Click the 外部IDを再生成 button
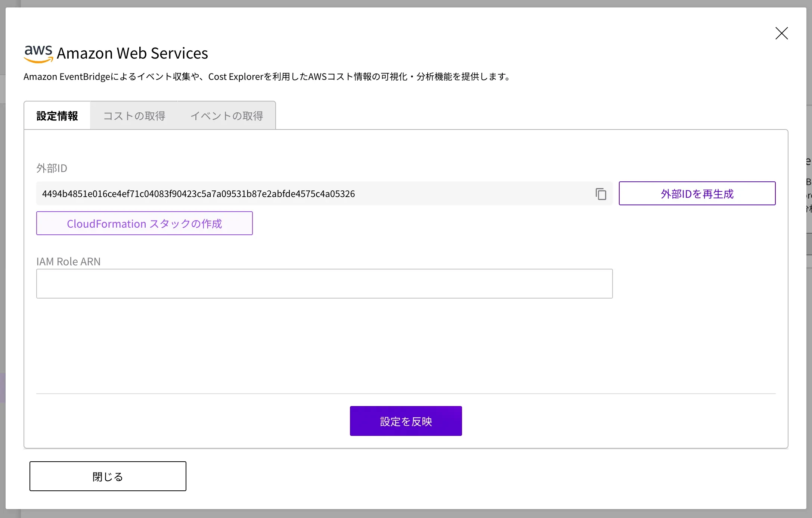This screenshot has height=518, width=812. [x=697, y=193]
